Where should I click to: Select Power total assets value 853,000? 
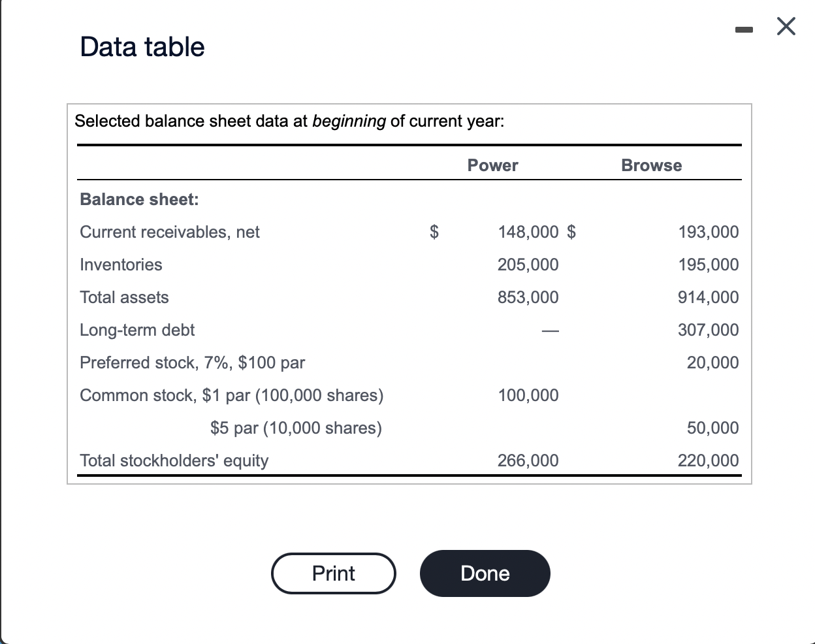(x=528, y=297)
